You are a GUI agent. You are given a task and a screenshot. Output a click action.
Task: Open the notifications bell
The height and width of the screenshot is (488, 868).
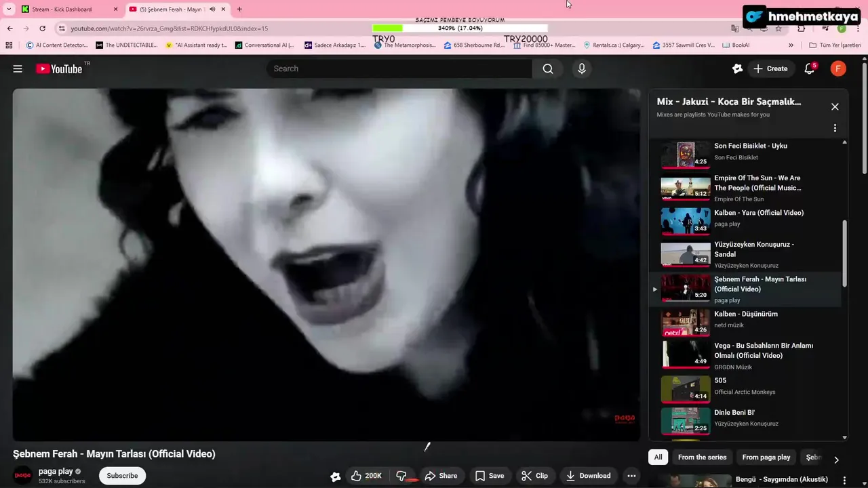pyautogui.click(x=809, y=68)
